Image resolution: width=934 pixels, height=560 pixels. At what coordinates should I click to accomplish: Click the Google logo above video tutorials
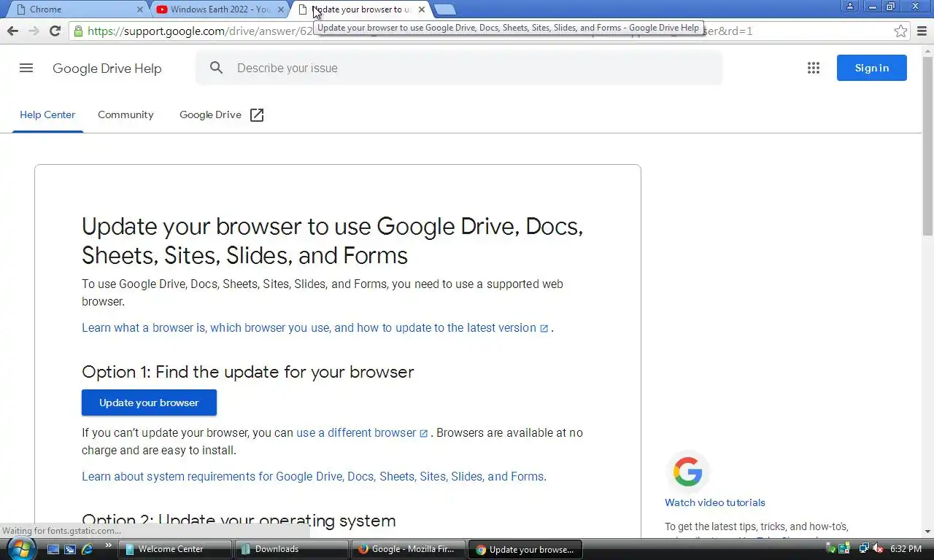687,472
